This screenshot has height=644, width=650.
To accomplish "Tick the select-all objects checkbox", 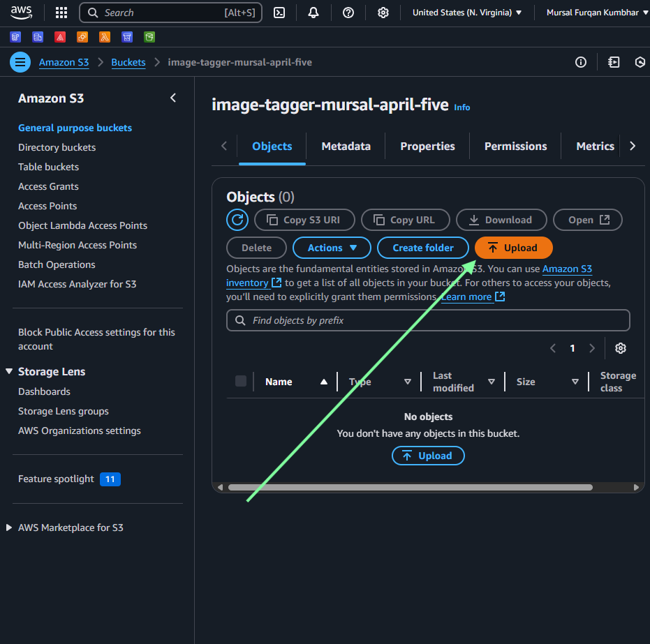I will tap(241, 381).
